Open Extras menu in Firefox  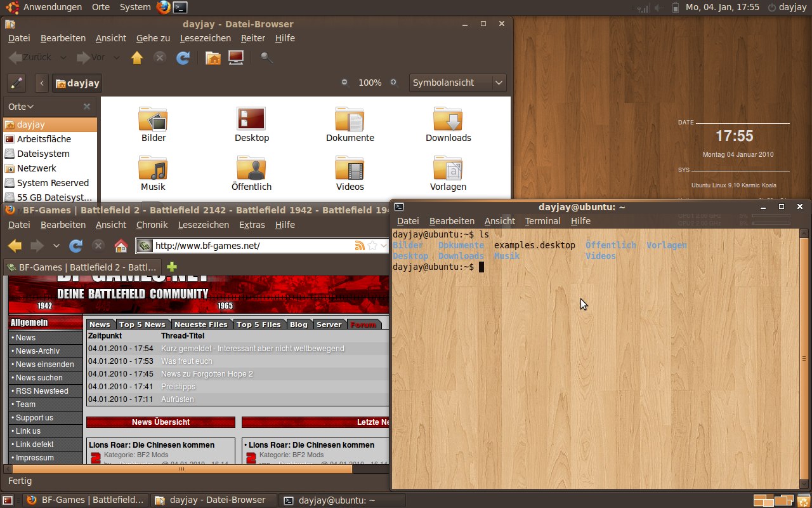252,225
